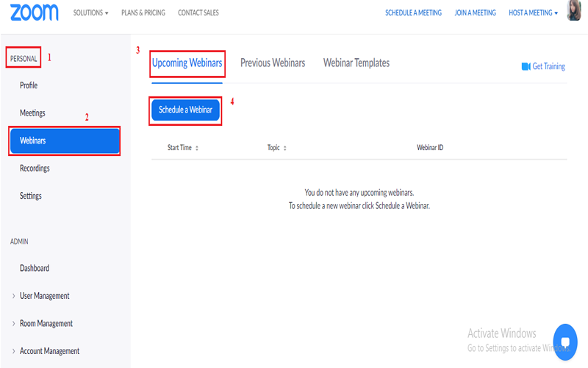Switch to Previous Webinars tab
Image resolution: width=588 pixels, height=368 pixels.
tap(273, 63)
